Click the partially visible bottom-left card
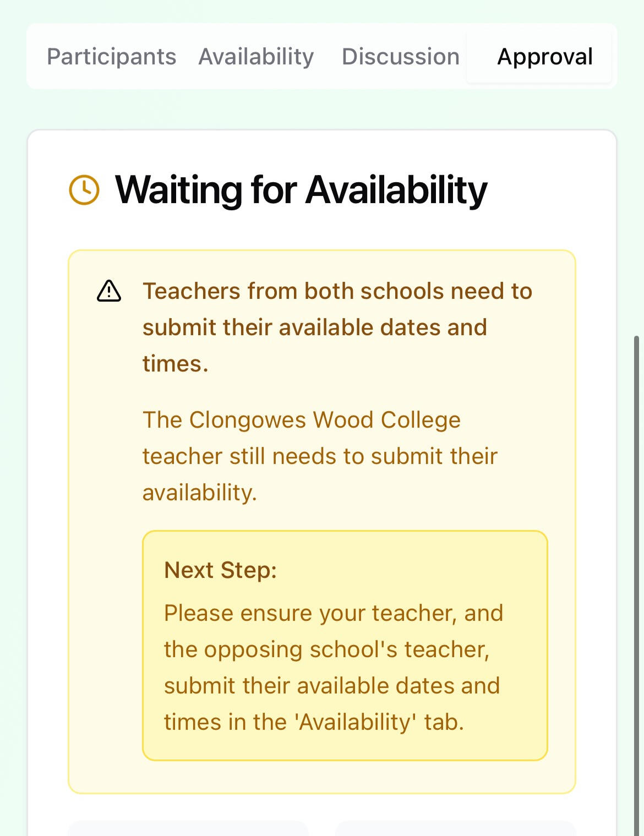Viewport: 644px width, 836px height. click(x=187, y=828)
